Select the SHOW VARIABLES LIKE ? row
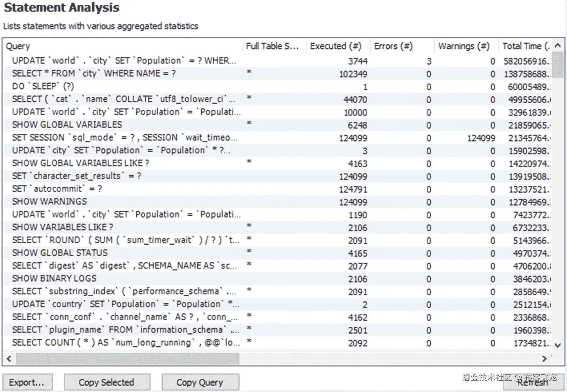 [277, 227]
